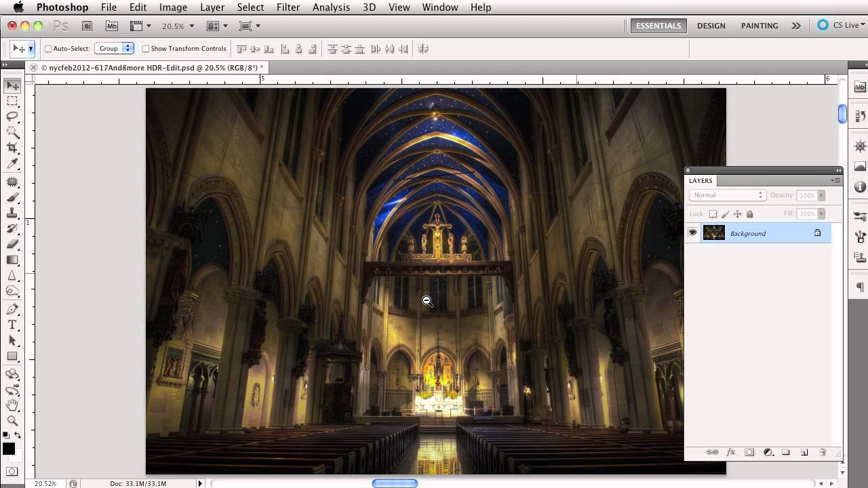868x488 pixels.
Task: Select the Hand tool
Action: pyautogui.click(x=12, y=405)
